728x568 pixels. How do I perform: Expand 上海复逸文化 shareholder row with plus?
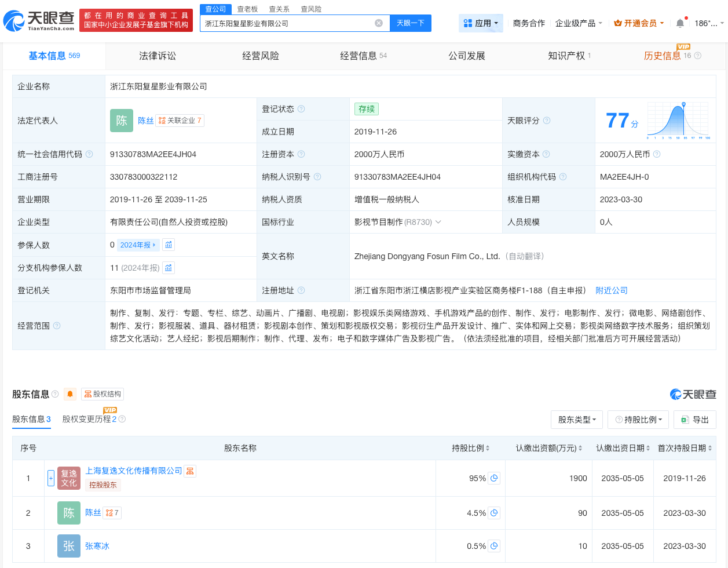[51, 478]
